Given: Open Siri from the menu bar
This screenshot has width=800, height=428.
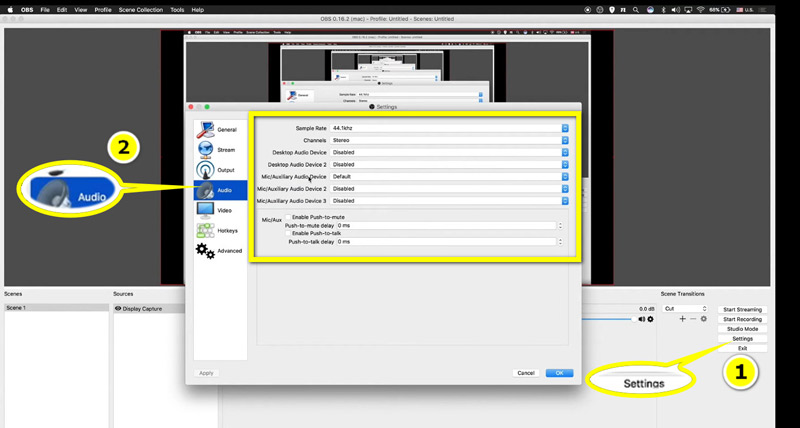Looking at the screenshot, I should point(650,10).
